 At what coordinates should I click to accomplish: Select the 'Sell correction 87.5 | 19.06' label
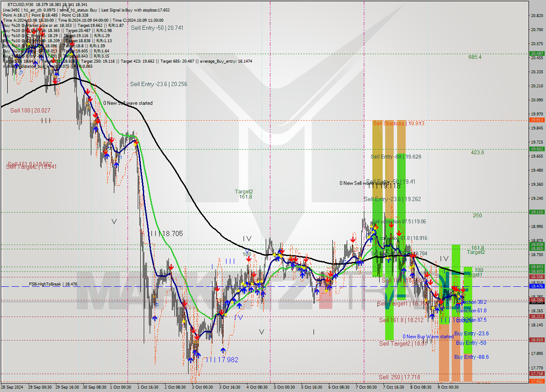(x=399, y=222)
